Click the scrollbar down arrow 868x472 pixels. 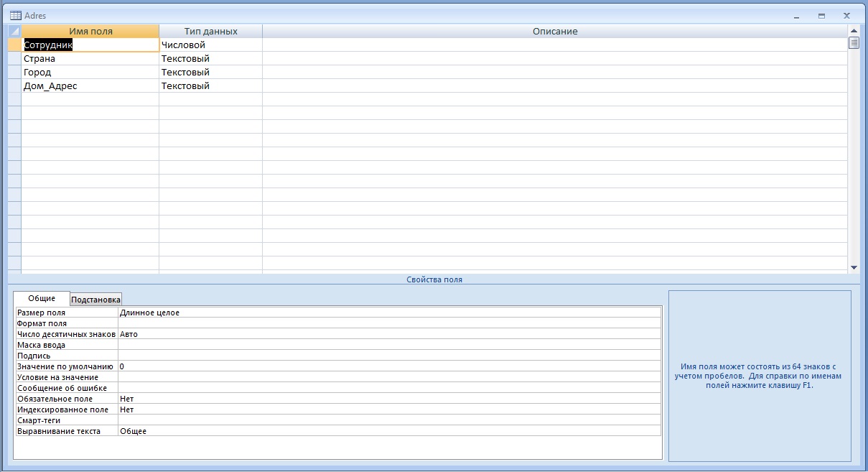854,267
